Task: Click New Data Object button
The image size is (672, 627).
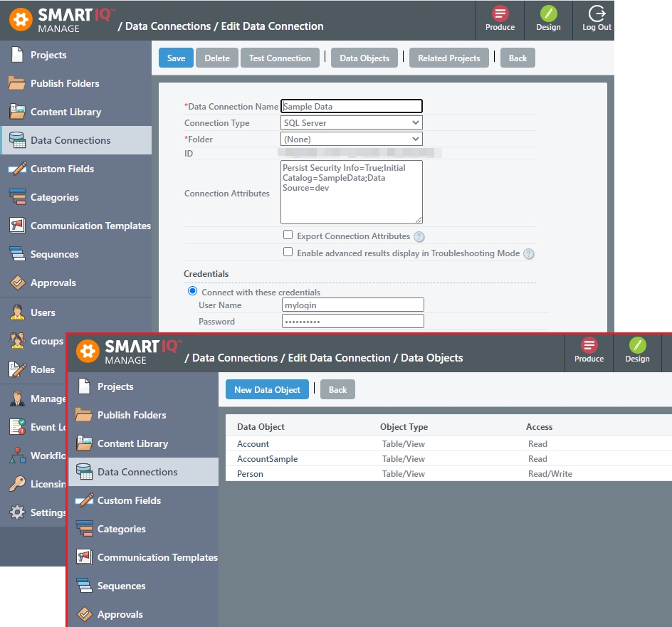Action: [267, 389]
